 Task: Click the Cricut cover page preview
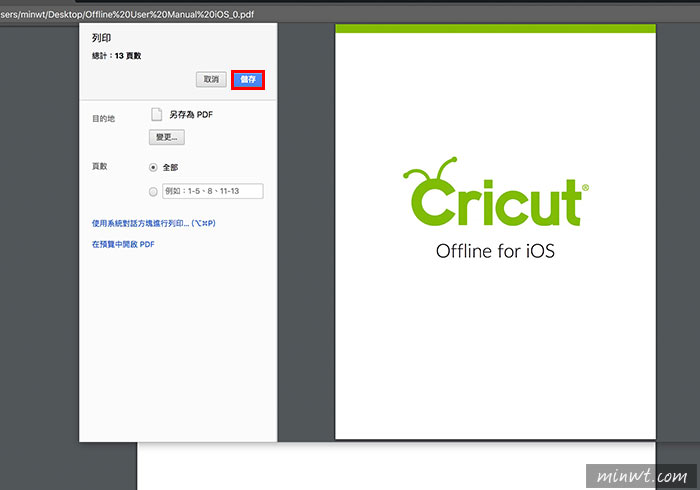[496, 232]
